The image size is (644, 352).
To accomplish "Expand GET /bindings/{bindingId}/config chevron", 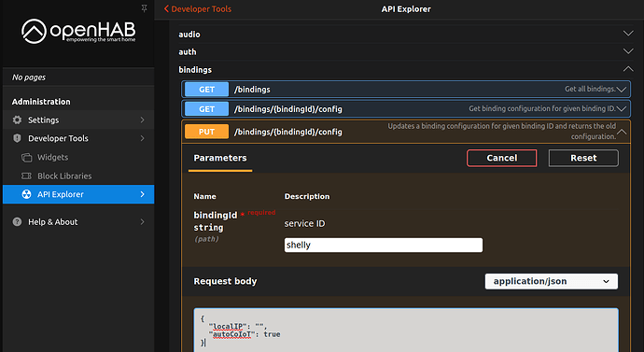I will click(622, 109).
